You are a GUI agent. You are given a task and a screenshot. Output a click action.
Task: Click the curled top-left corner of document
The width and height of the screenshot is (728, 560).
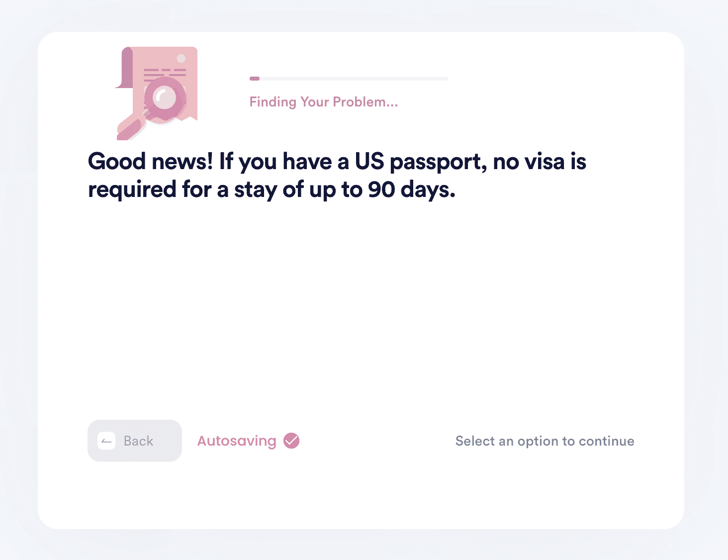pos(125,68)
